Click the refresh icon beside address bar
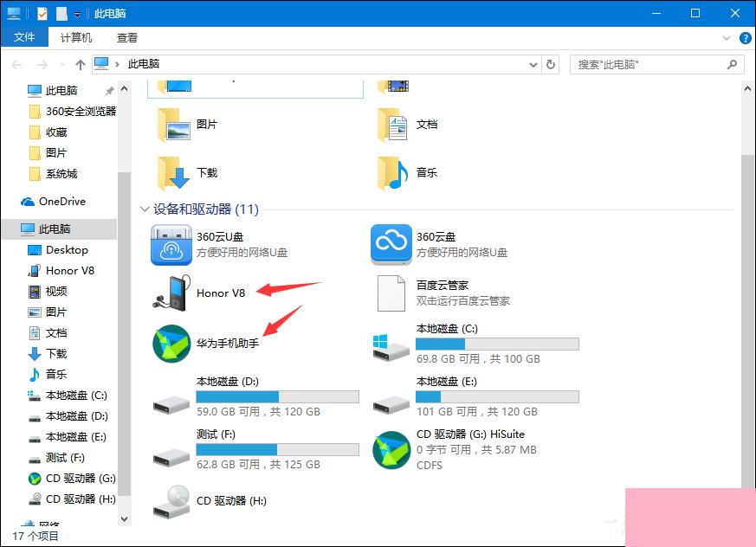This screenshot has width=756, height=547. 551,64
